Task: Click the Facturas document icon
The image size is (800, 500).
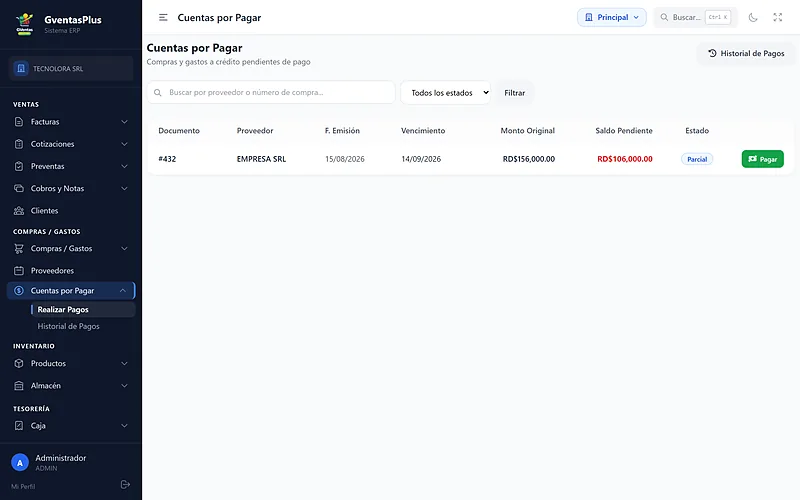Action: (19, 122)
